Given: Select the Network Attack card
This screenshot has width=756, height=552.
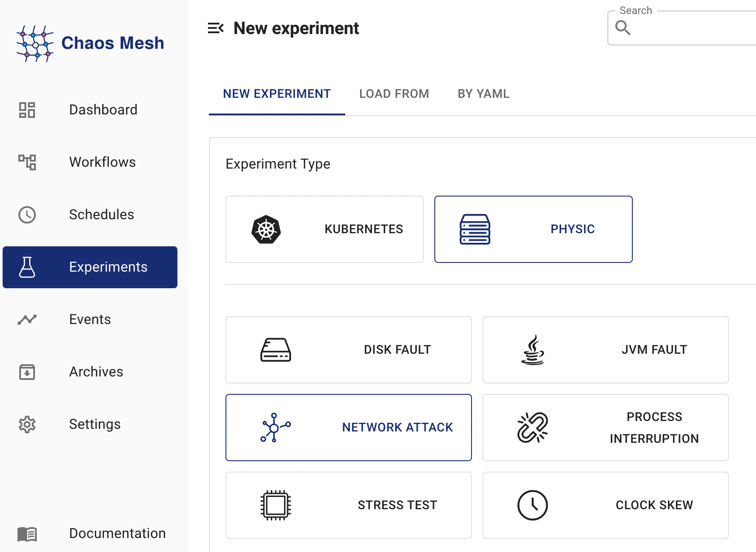Looking at the screenshot, I should 348,428.
